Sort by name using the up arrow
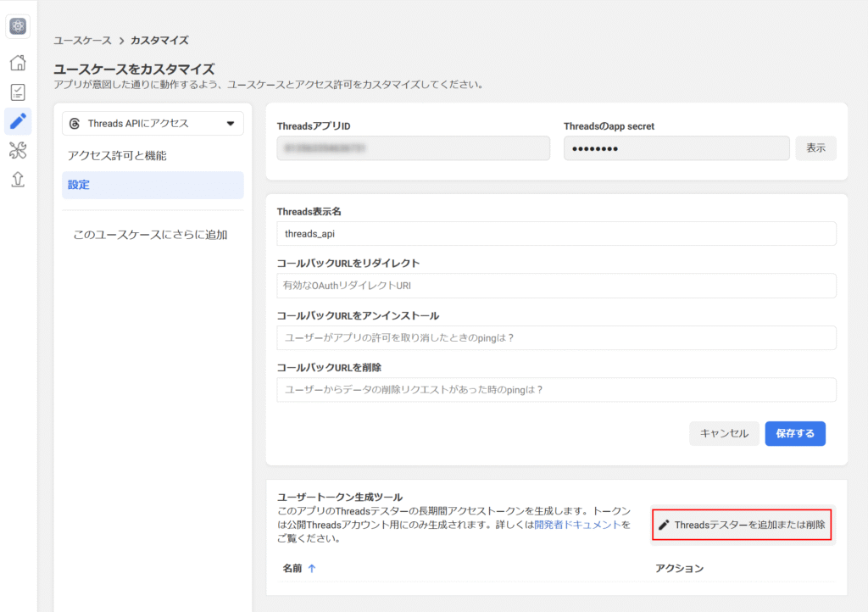The width and height of the screenshot is (868, 612). pyautogui.click(x=311, y=568)
